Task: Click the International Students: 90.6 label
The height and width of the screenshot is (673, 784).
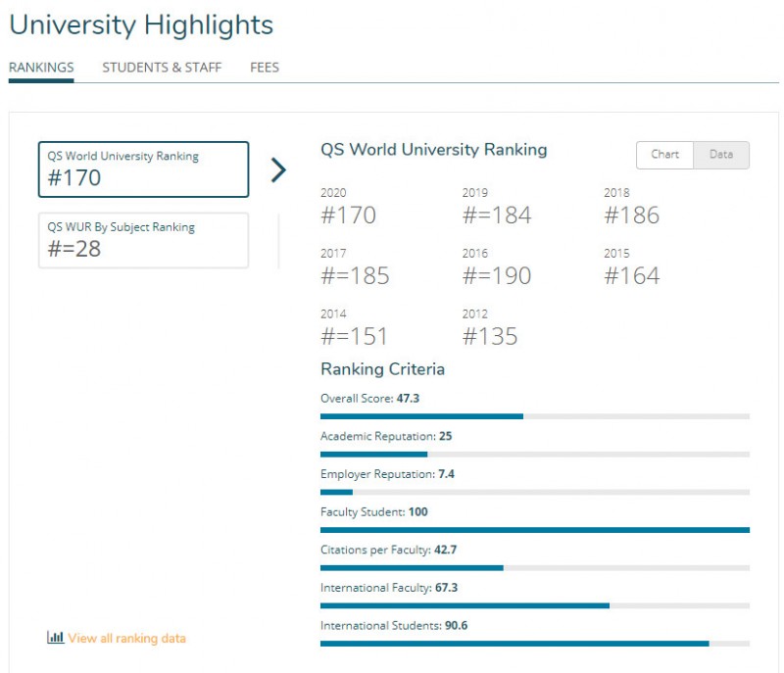Action: point(394,626)
